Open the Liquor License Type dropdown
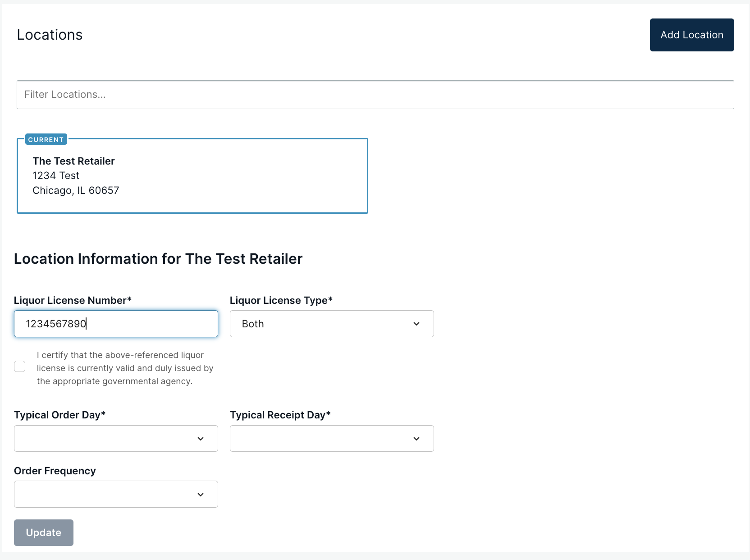750x560 pixels. pyautogui.click(x=331, y=324)
